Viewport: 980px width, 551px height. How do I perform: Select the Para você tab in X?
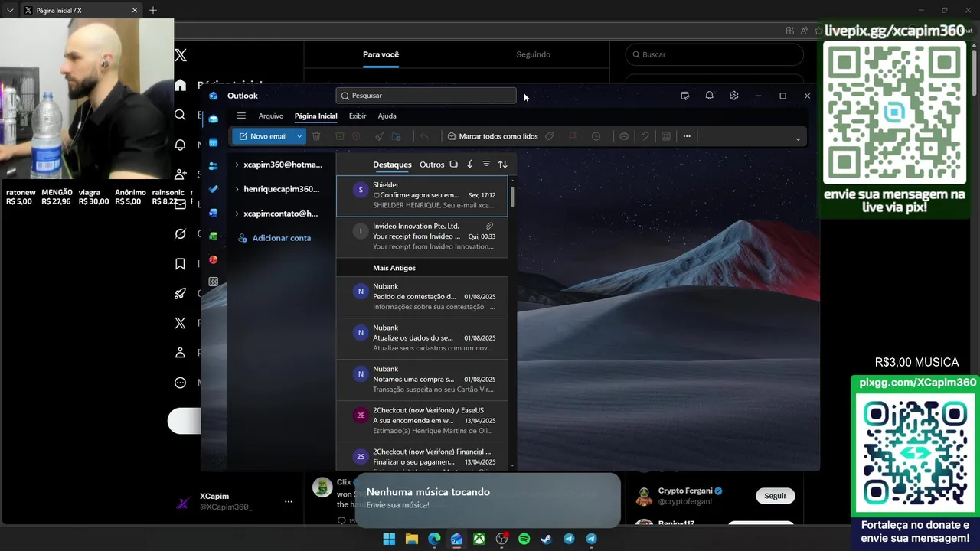[x=381, y=54]
